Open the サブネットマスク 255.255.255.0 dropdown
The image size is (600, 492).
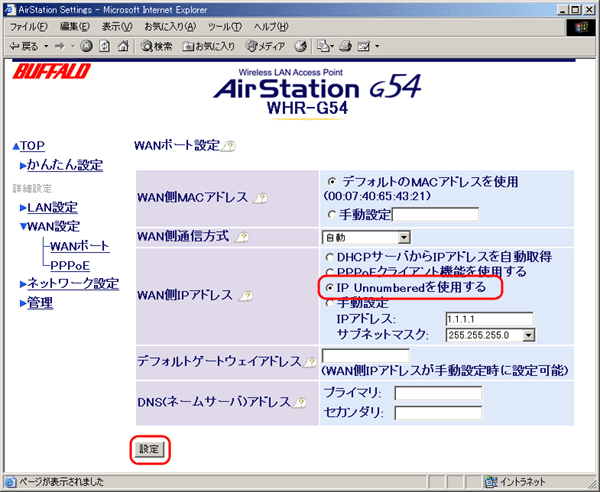pyautogui.click(x=491, y=336)
